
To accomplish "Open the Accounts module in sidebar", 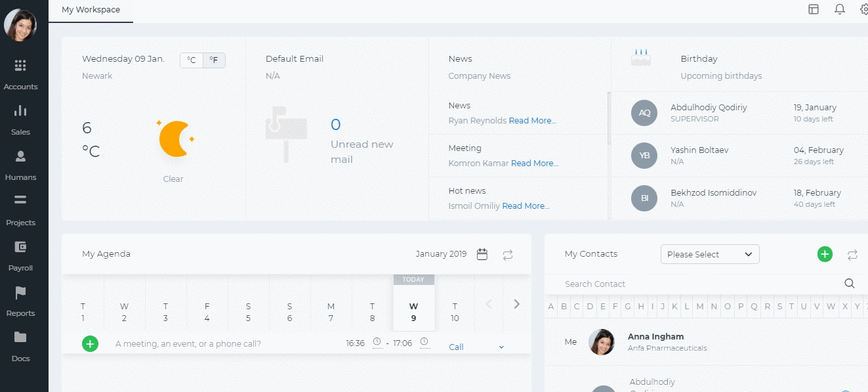I will click(x=20, y=74).
